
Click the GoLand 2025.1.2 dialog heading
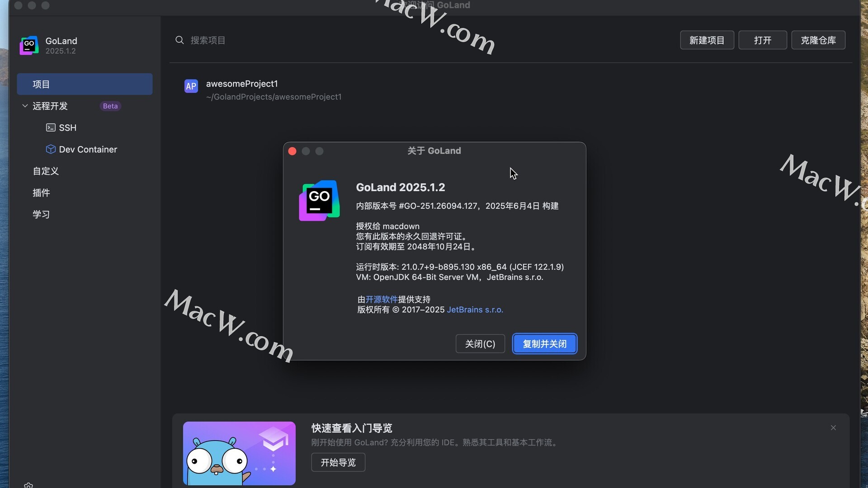click(x=401, y=187)
